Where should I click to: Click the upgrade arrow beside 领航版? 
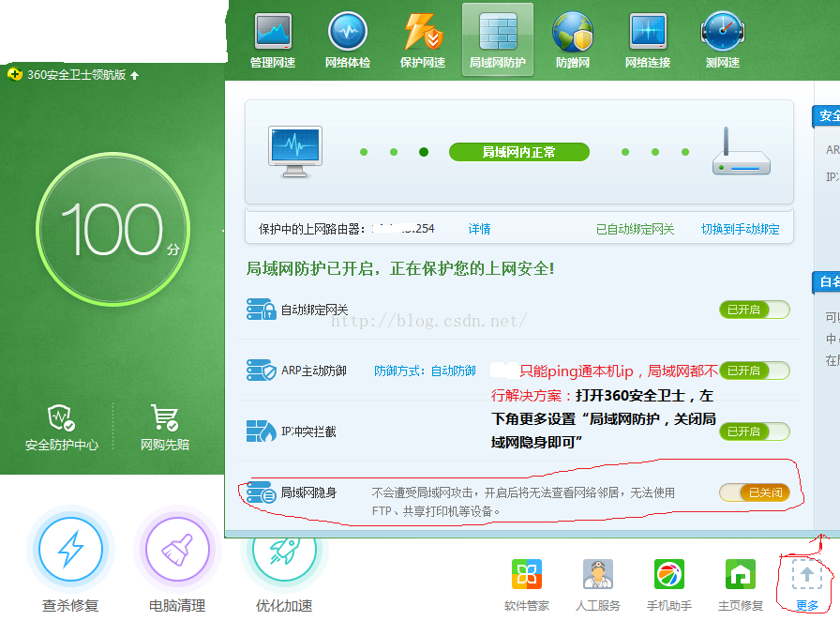(x=134, y=75)
